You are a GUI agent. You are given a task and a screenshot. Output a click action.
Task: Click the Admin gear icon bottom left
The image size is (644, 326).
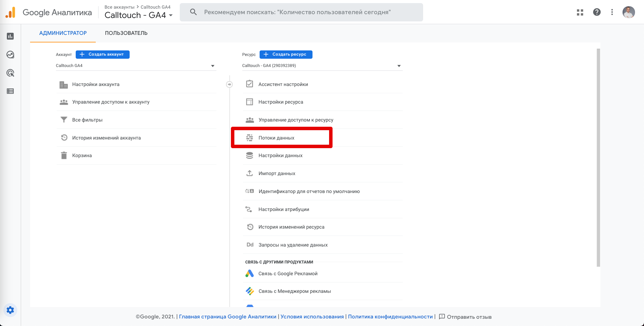pos(10,310)
